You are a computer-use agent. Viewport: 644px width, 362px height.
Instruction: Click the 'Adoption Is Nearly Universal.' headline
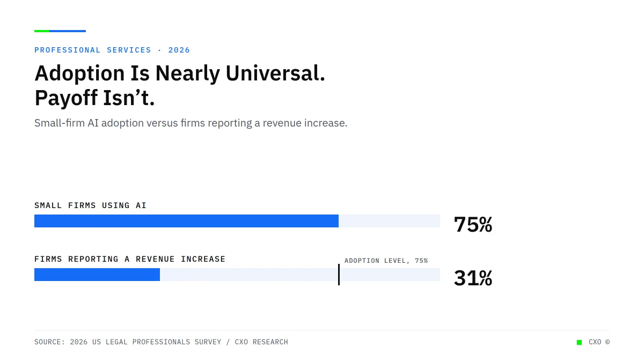click(x=180, y=73)
